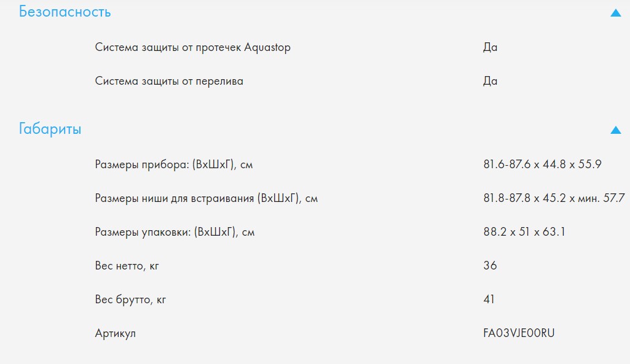Select the net weight value 36
Screen dimensions: 630x364
(x=490, y=266)
